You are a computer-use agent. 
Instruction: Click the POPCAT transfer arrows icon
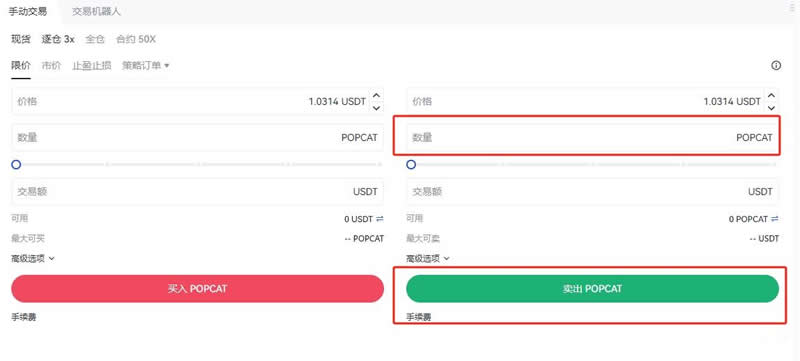coord(774,219)
